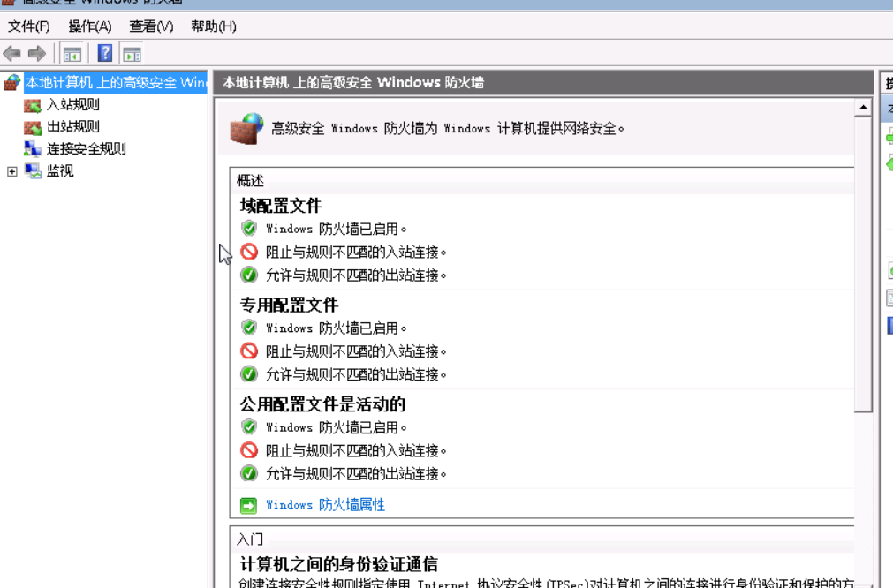
Task: Click the center pane title bar text
Action: pos(353,82)
